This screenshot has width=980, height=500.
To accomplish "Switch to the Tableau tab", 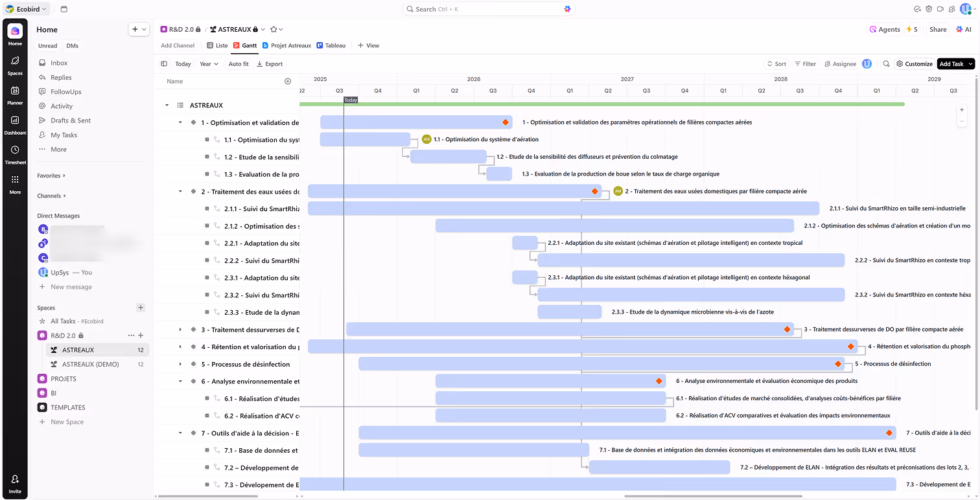I will click(331, 45).
